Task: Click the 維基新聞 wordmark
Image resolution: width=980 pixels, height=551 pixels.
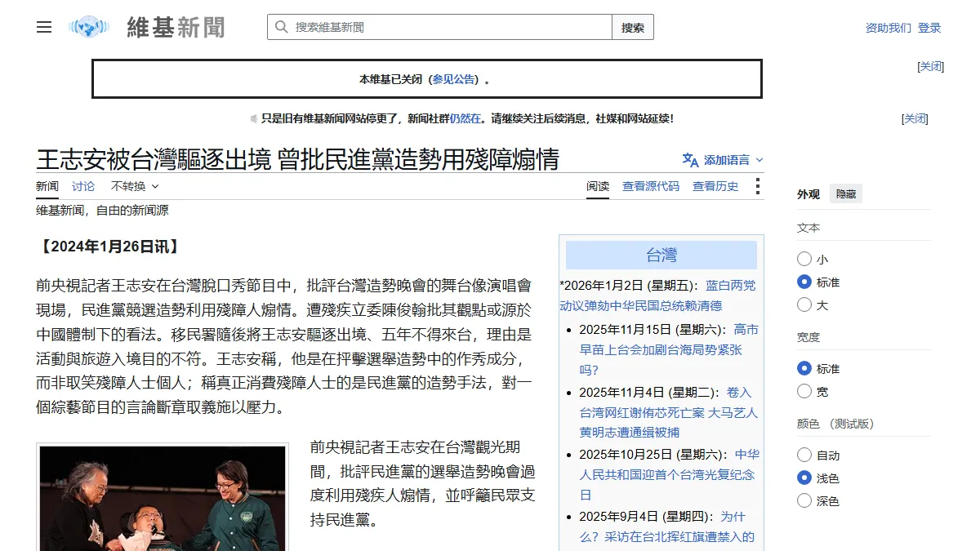Action: pyautogui.click(x=176, y=27)
